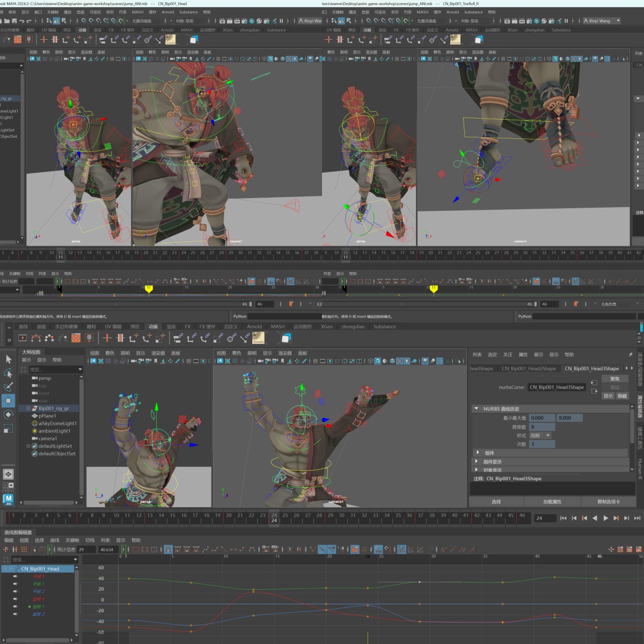Toggle use-all-lights bulb in bottom camera1 panel

[406, 361]
